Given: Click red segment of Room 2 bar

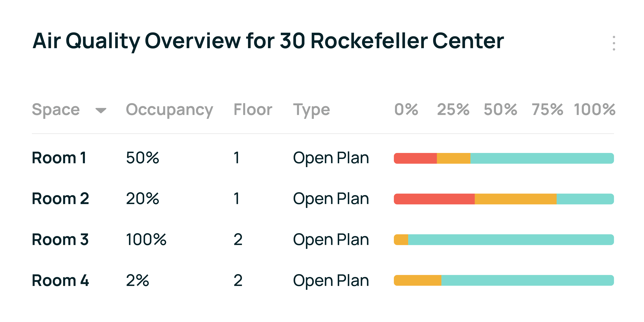Looking at the screenshot, I should (434, 199).
